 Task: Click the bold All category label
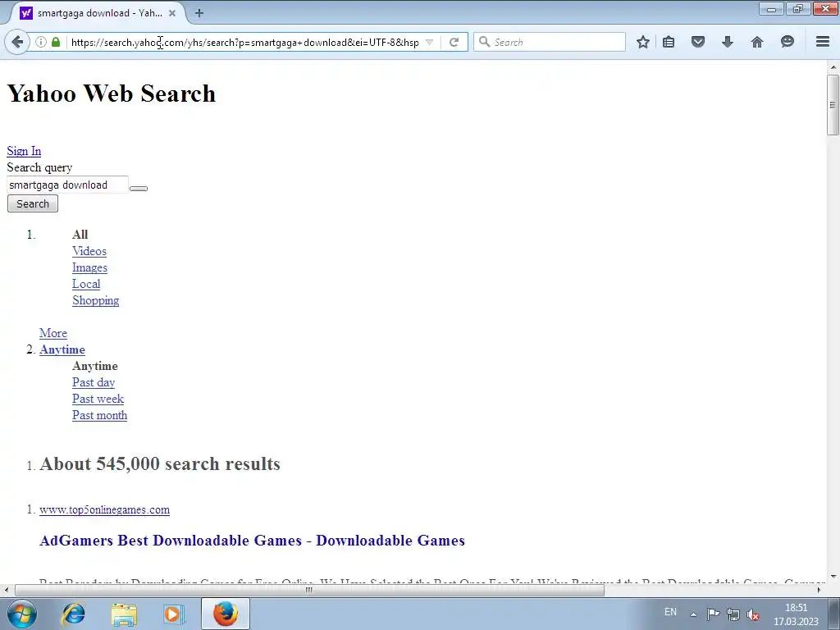click(80, 235)
